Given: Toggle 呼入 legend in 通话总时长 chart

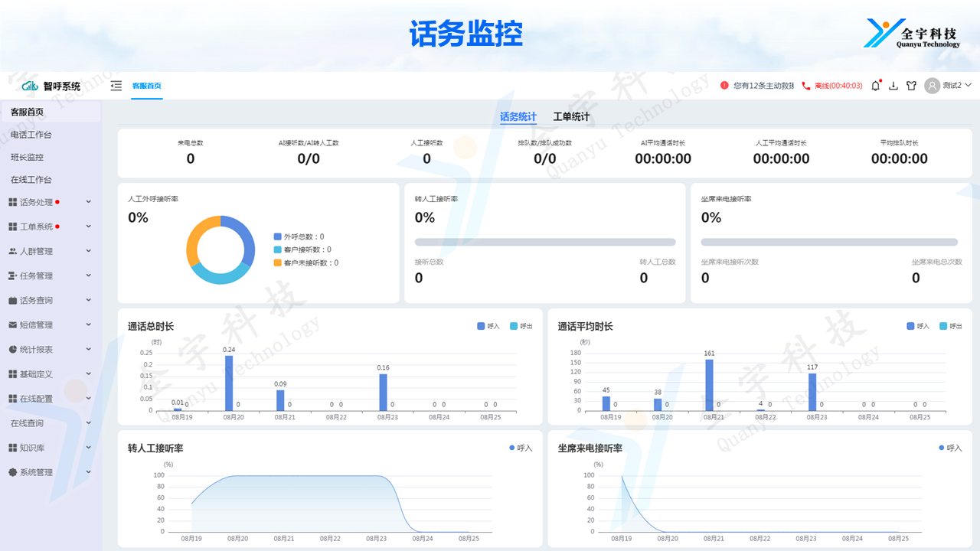Looking at the screenshot, I should (x=488, y=326).
